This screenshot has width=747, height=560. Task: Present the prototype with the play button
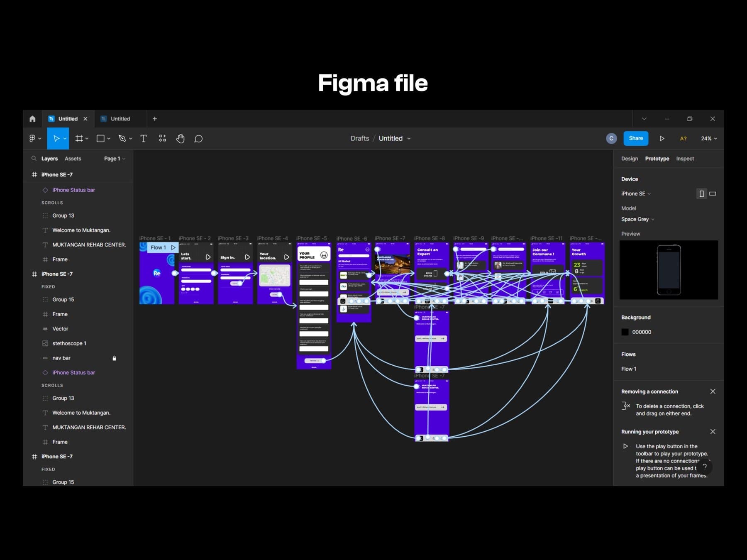coord(662,139)
